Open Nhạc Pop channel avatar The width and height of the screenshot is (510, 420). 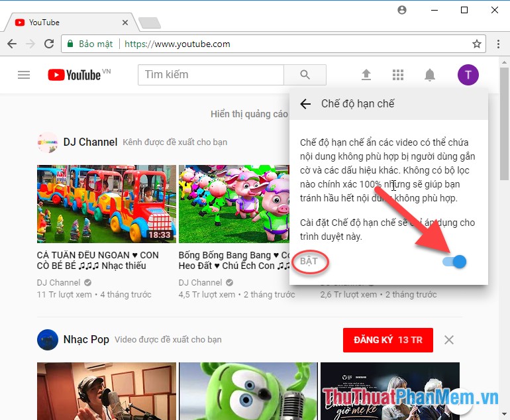[x=48, y=340]
